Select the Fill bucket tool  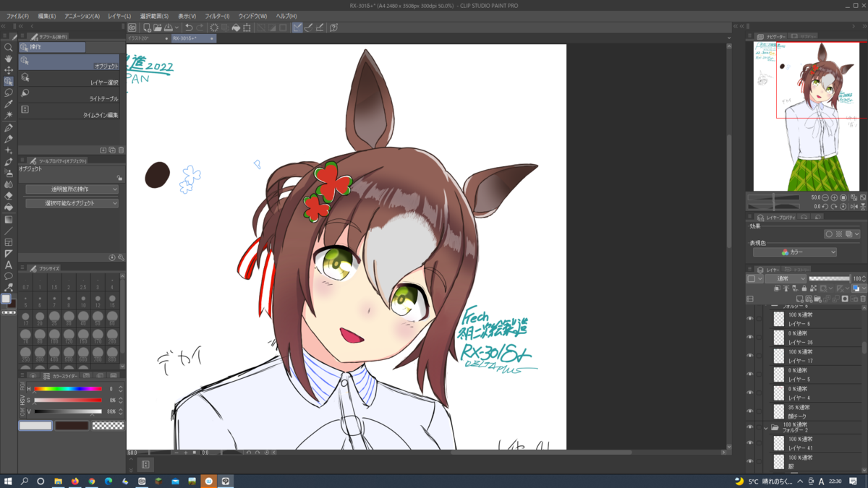coord(9,207)
